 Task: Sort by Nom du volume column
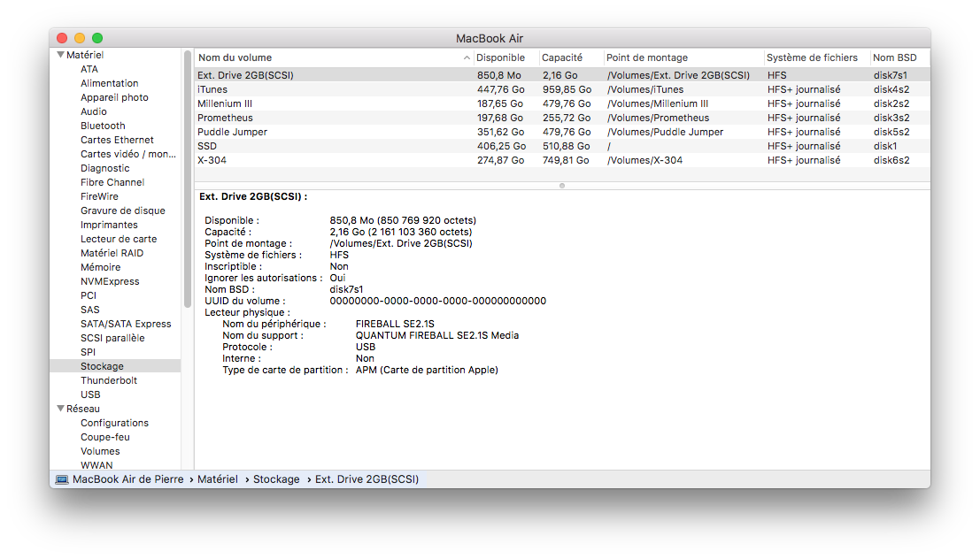coord(235,57)
